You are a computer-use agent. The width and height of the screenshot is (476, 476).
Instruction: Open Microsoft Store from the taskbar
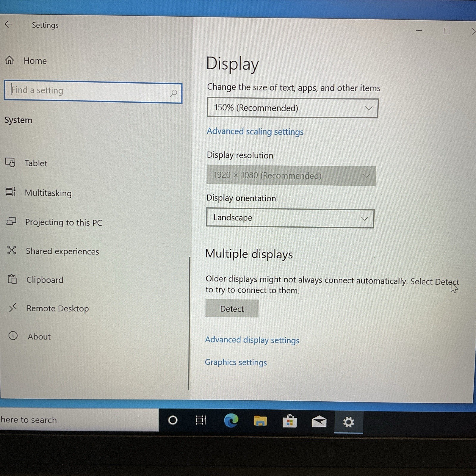tap(289, 421)
